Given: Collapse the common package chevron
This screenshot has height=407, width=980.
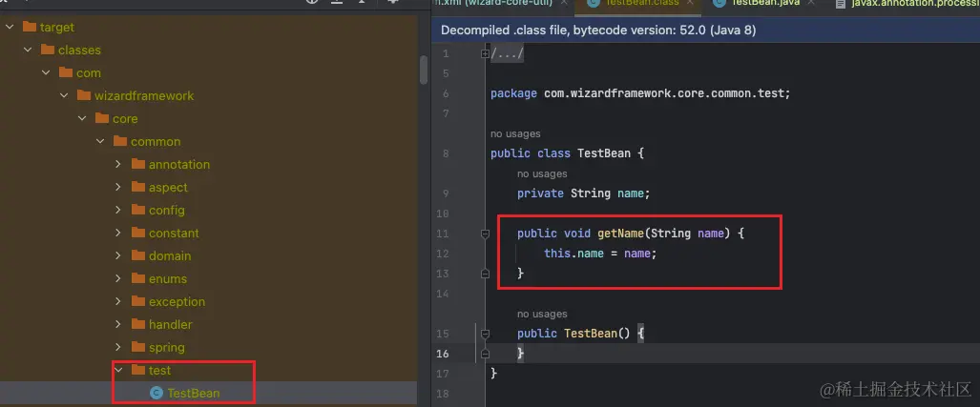Looking at the screenshot, I should tap(100, 142).
